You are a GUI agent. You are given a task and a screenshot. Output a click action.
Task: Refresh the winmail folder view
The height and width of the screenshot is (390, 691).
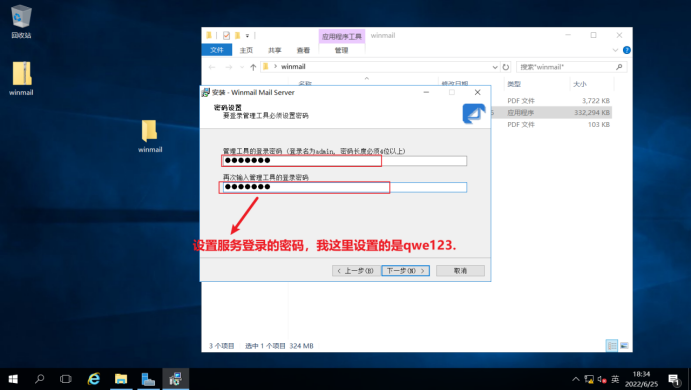pos(506,67)
